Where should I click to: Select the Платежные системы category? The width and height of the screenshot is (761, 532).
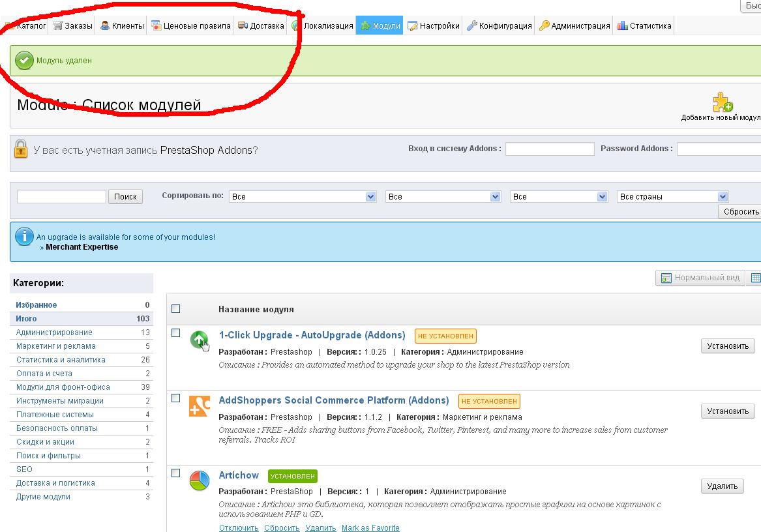coord(82,415)
